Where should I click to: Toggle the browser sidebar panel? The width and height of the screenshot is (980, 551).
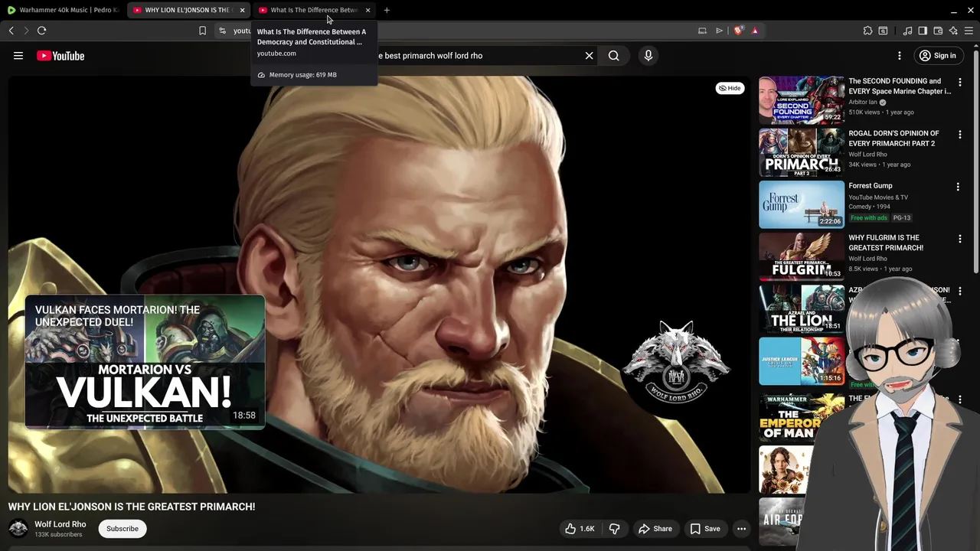pos(923,31)
